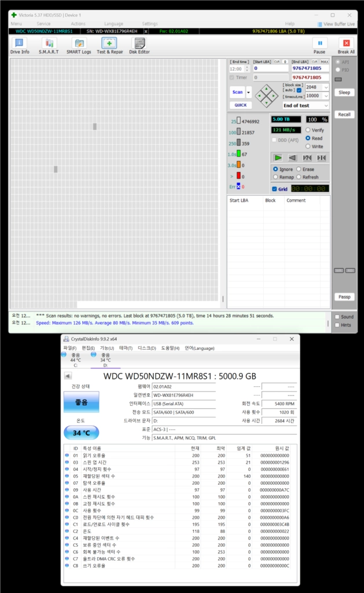Open SMART Logs toolbar icon
The height and width of the screenshot is (593, 364).
79,46
